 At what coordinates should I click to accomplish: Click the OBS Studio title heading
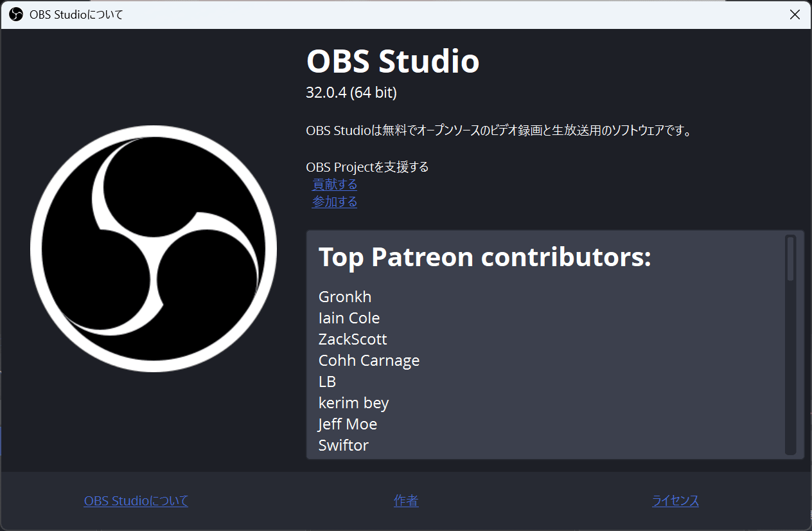point(393,62)
